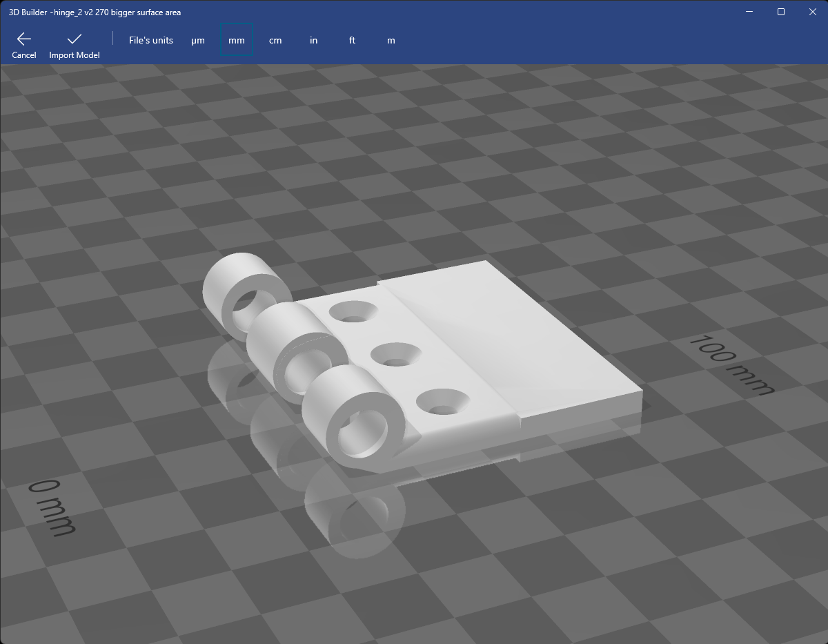The image size is (828, 644).
Task: Set file units to feet (ft)
Action: tap(353, 40)
